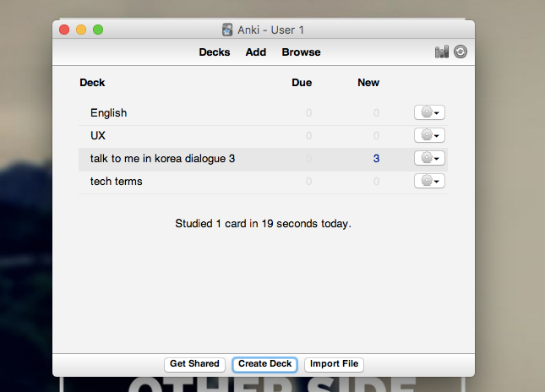This screenshot has width=545, height=392.
Task: Maximize Anki with the green button
Action: (98, 30)
